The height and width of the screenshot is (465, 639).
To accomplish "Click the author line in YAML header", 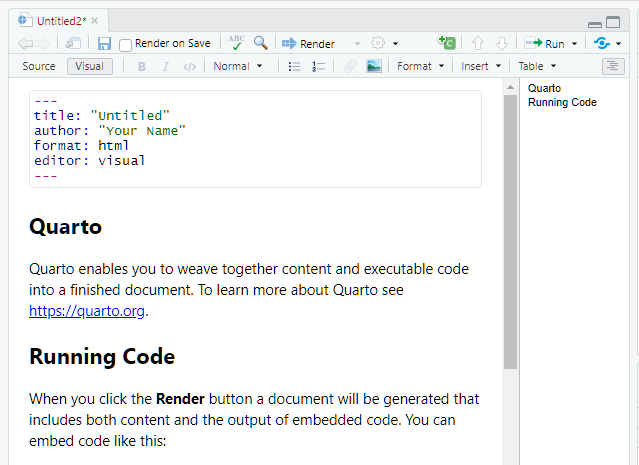I will click(110, 131).
